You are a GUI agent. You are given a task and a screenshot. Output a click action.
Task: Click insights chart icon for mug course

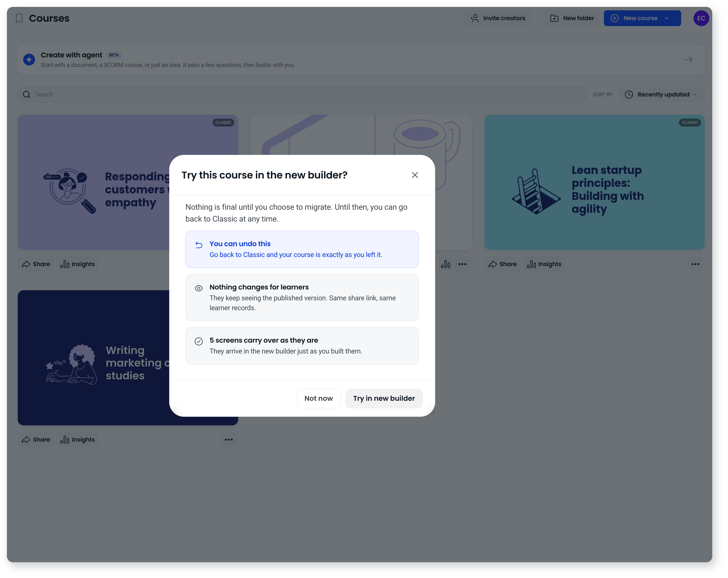445,264
